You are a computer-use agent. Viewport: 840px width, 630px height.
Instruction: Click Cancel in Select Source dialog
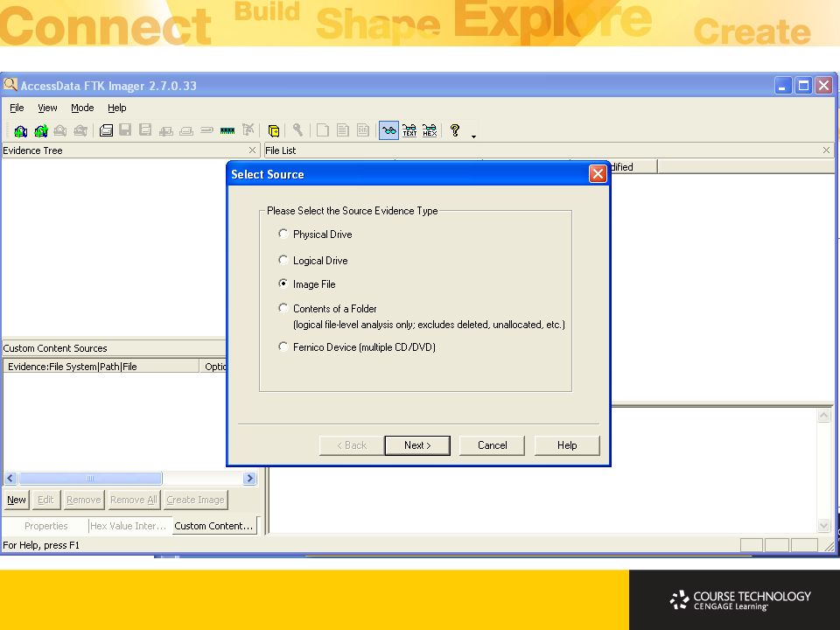(492, 445)
